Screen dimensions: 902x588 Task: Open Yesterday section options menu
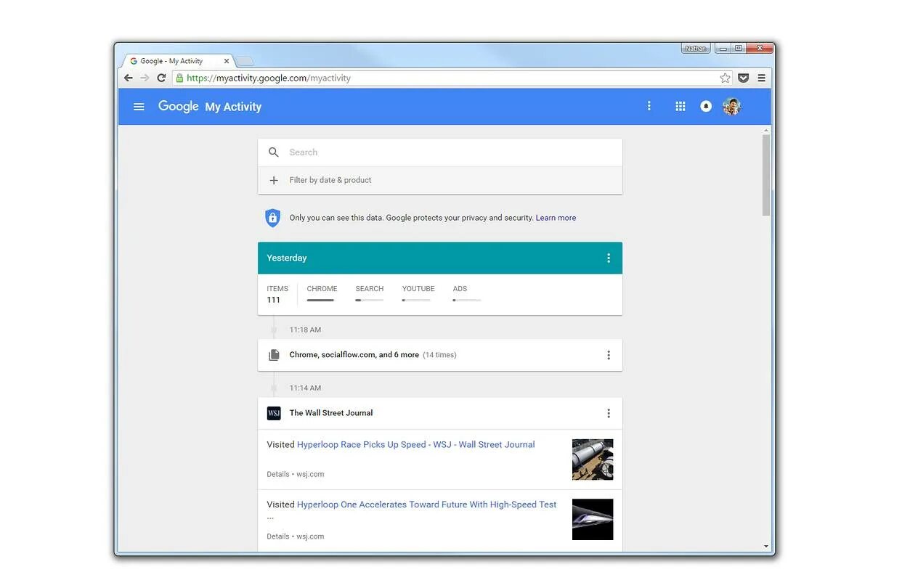point(609,258)
